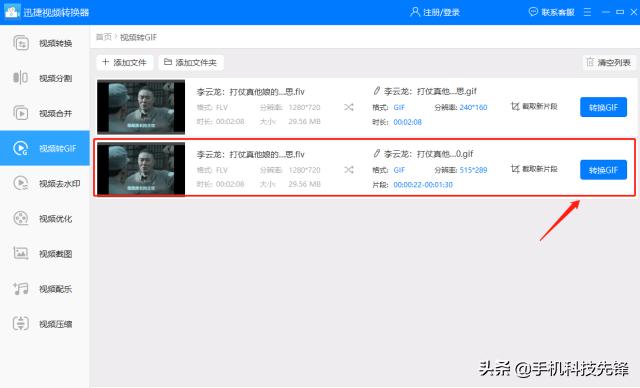640x388 pixels.
Task: Select the 视频压缩 sidebar icon
Action: point(20,324)
